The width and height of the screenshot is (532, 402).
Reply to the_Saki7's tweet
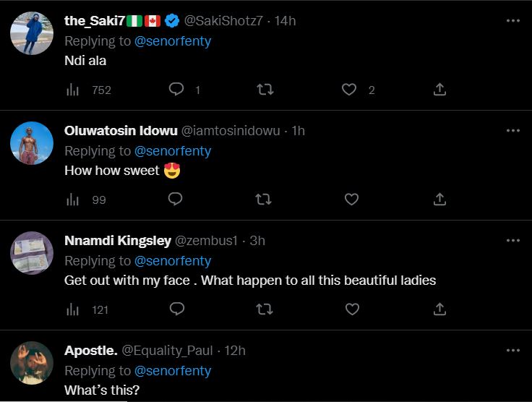click(x=176, y=89)
